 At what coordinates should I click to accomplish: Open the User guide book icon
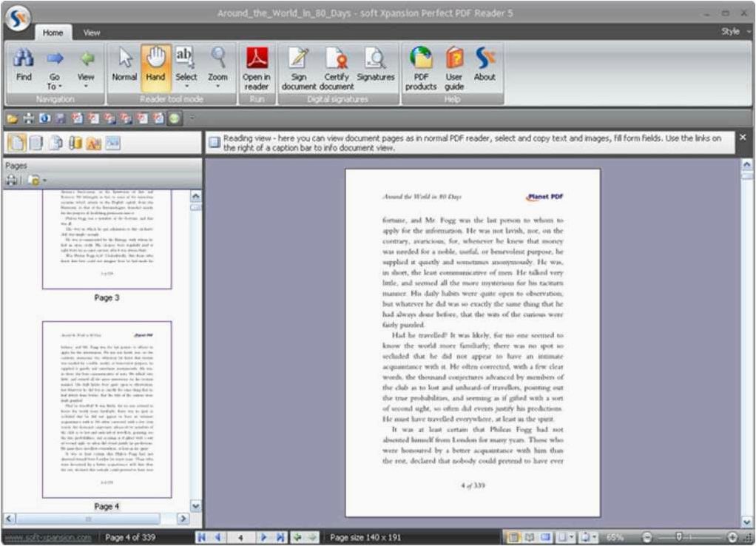[453, 67]
